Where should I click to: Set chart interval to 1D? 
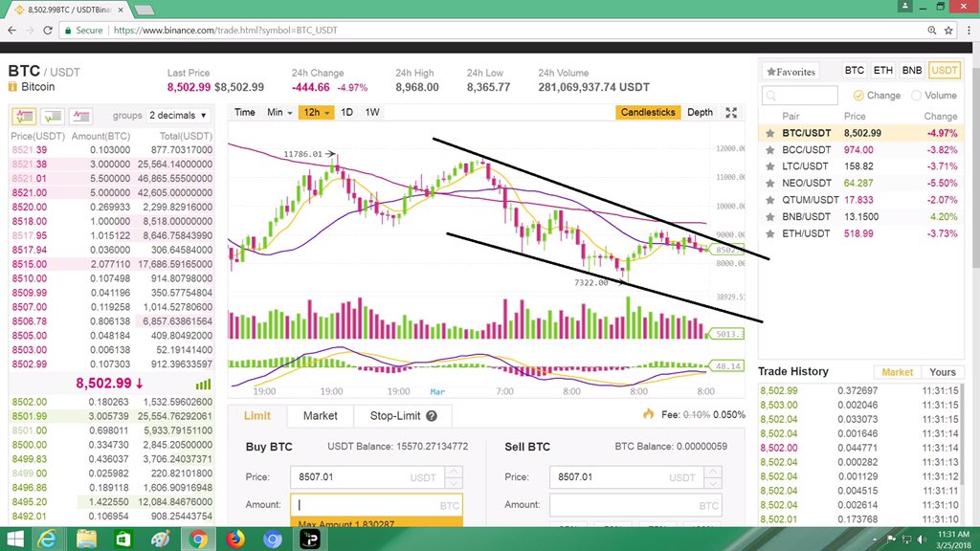346,113
